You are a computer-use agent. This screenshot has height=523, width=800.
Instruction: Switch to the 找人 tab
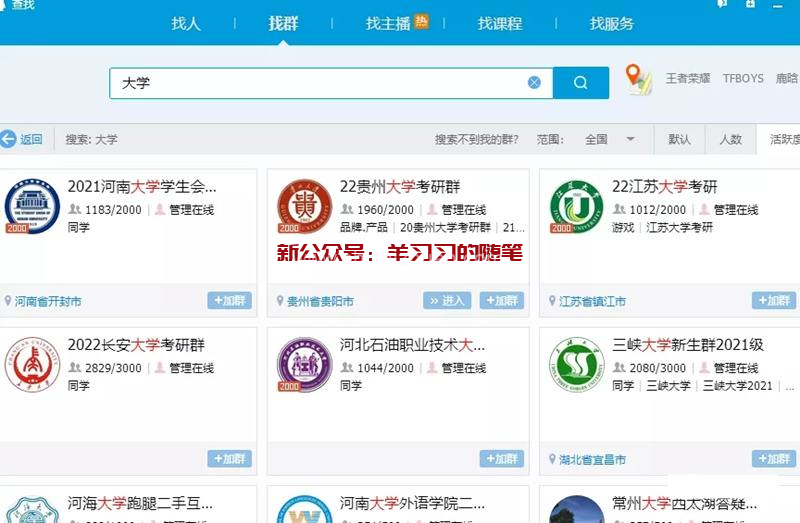pyautogui.click(x=186, y=24)
